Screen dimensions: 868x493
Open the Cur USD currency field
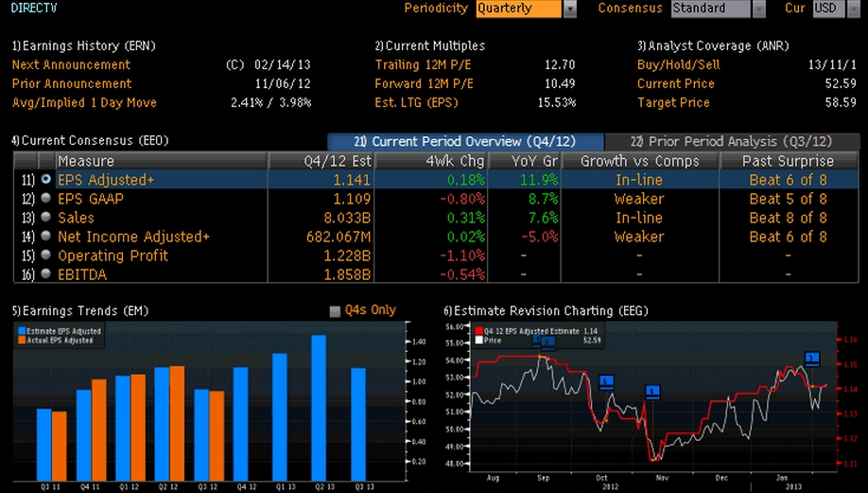coord(828,9)
